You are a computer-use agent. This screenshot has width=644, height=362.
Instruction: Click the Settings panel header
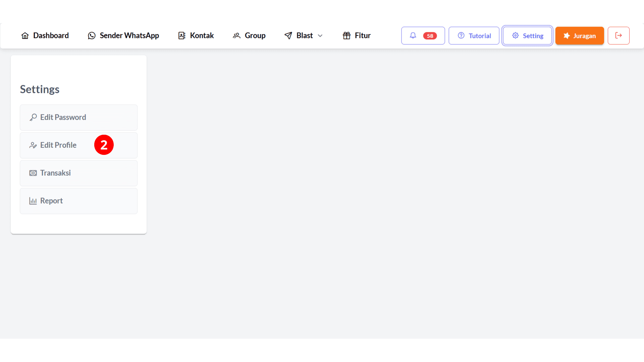(39, 89)
